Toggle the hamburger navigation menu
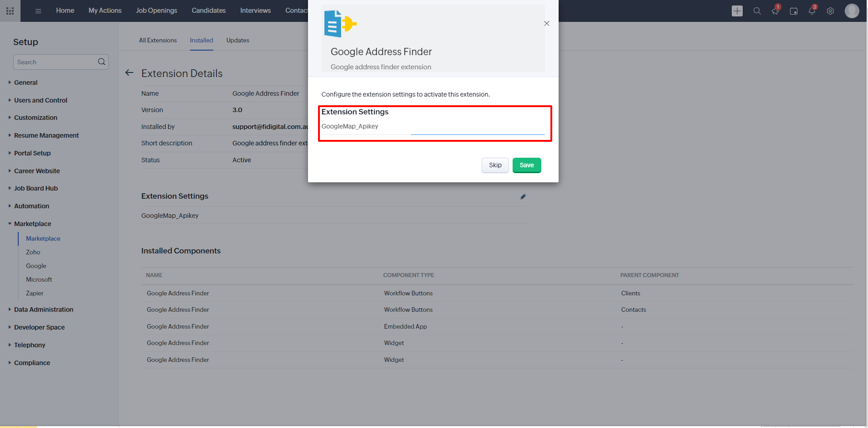The height and width of the screenshot is (428, 868). click(38, 11)
